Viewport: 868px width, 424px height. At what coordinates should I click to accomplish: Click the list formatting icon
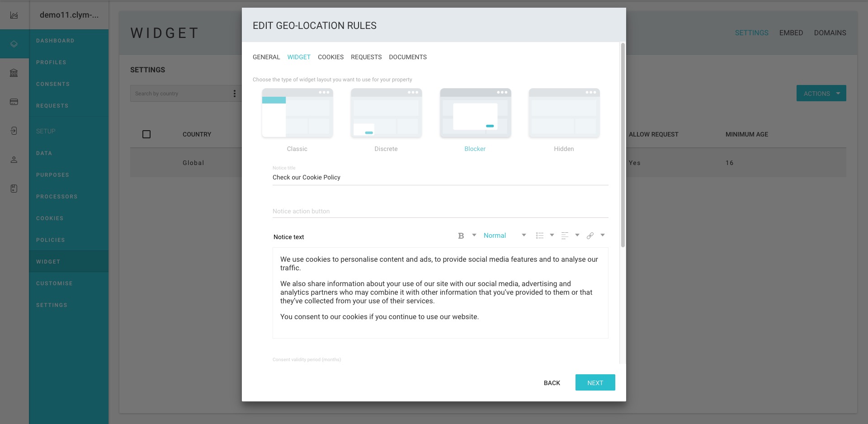point(539,236)
